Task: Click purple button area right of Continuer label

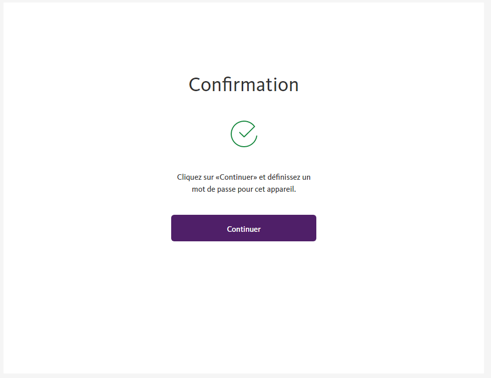Action: pos(288,228)
